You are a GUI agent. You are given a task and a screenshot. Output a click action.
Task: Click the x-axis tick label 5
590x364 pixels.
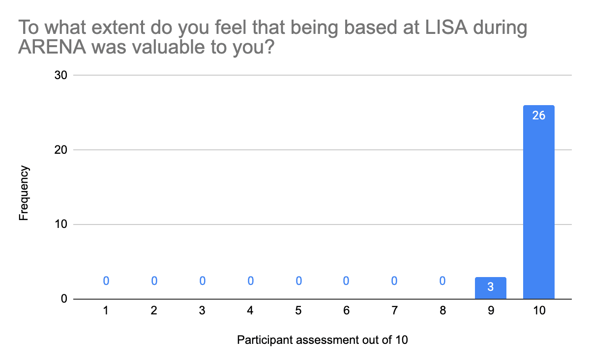pyautogui.click(x=298, y=310)
